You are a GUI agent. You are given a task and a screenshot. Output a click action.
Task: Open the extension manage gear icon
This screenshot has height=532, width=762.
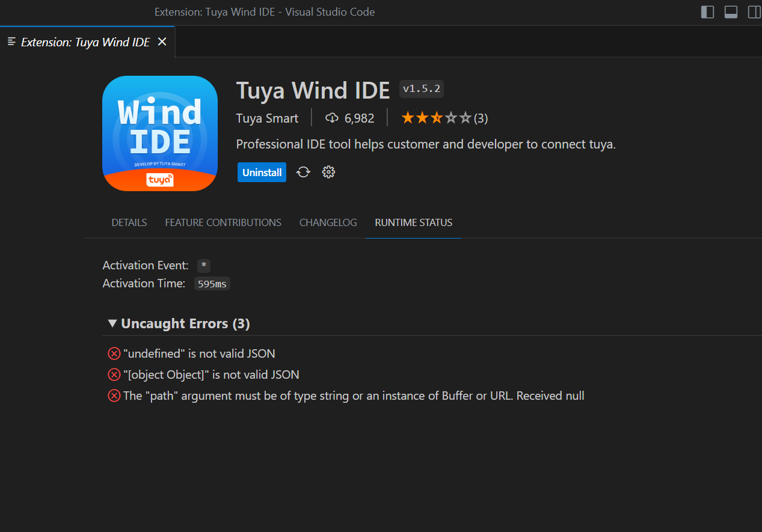328,173
